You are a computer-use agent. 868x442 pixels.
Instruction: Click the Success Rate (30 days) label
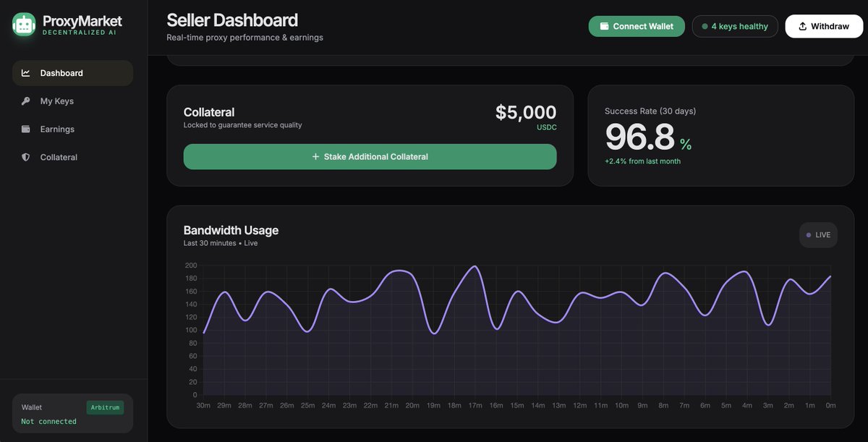(x=650, y=111)
